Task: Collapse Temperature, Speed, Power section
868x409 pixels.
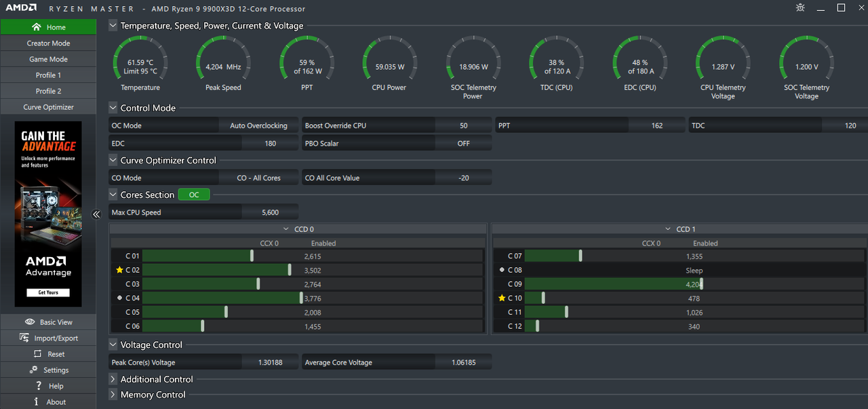Action: (x=113, y=26)
